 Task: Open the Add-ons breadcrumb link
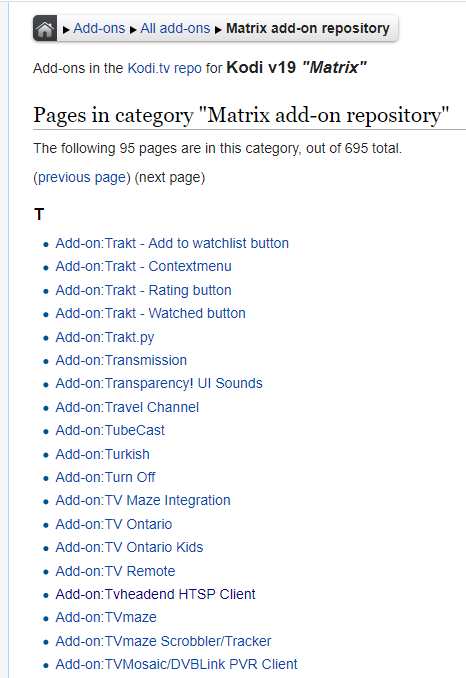(99, 29)
